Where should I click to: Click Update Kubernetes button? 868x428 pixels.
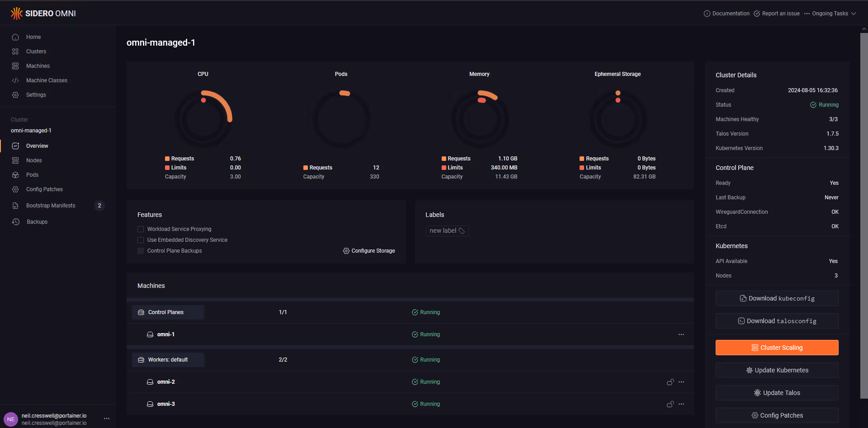pos(777,370)
